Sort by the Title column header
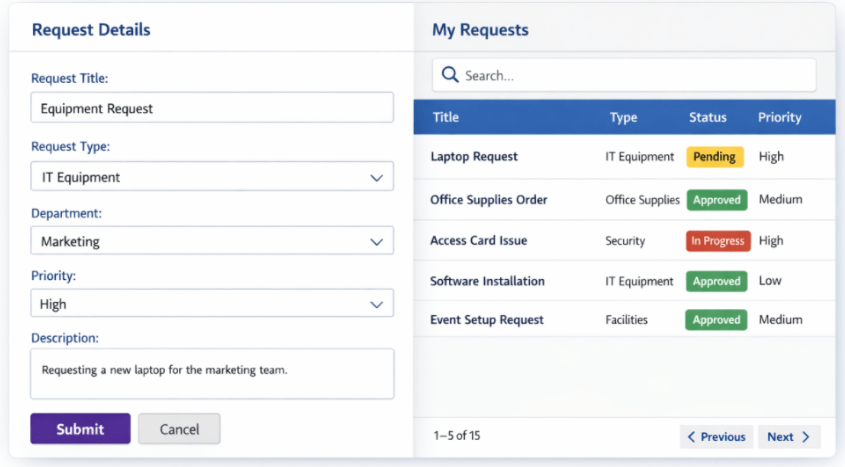This screenshot has height=467, width=845. click(x=446, y=117)
